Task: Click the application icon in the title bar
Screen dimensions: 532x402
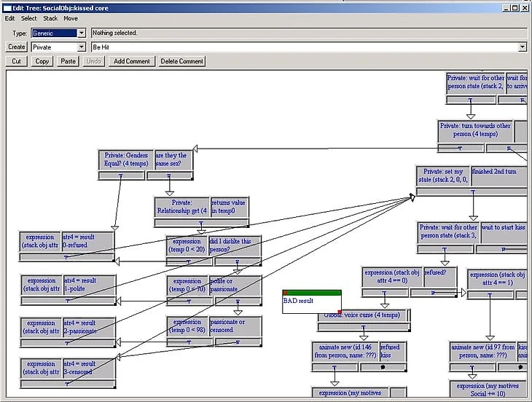Action: click(7, 7)
